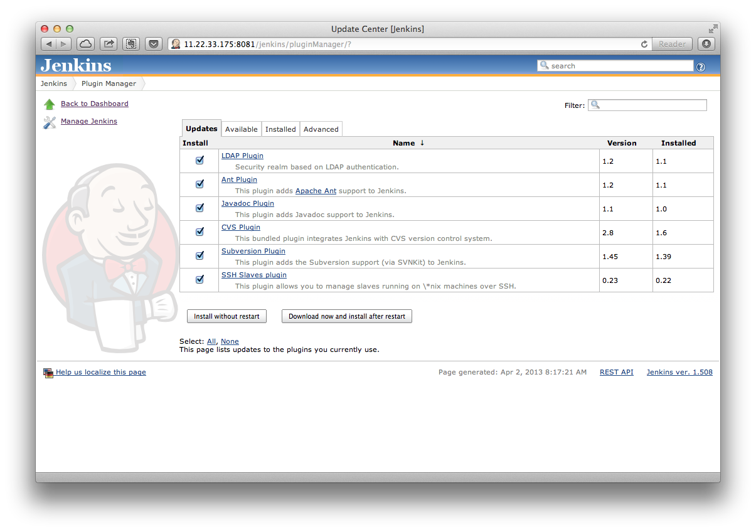
Task: Open the Subversion Plugin link
Action: coord(253,251)
